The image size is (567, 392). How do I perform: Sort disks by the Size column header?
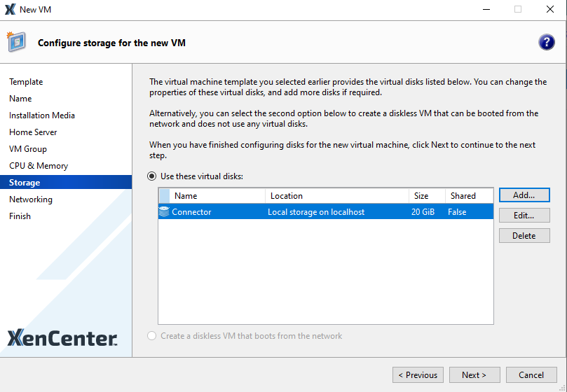pyautogui.click(x=427, y=196)
